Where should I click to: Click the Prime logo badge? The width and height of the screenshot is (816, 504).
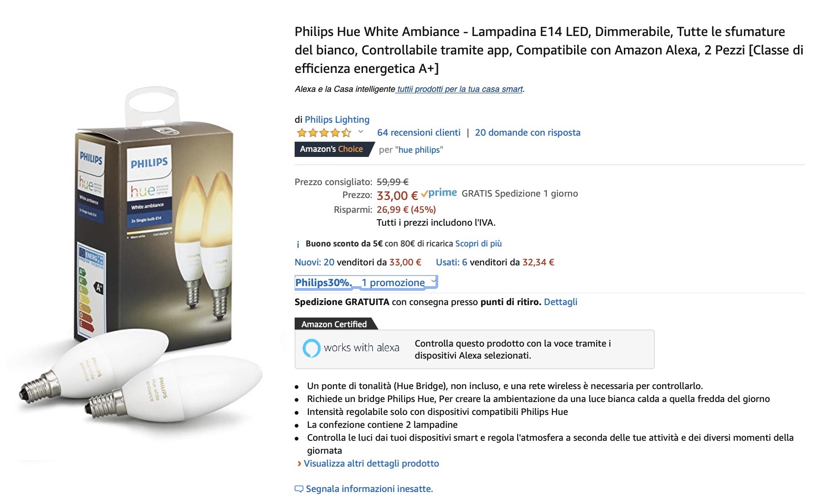tap(439, 193)
